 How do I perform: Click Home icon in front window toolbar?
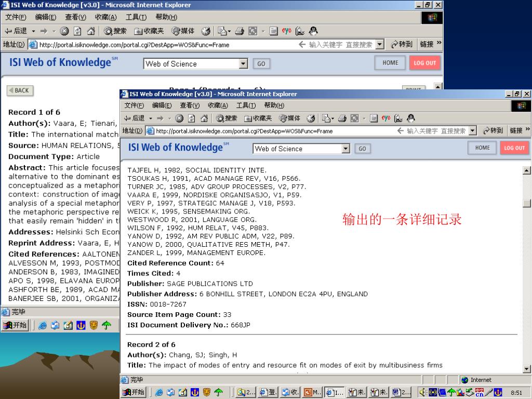point(204,118)
